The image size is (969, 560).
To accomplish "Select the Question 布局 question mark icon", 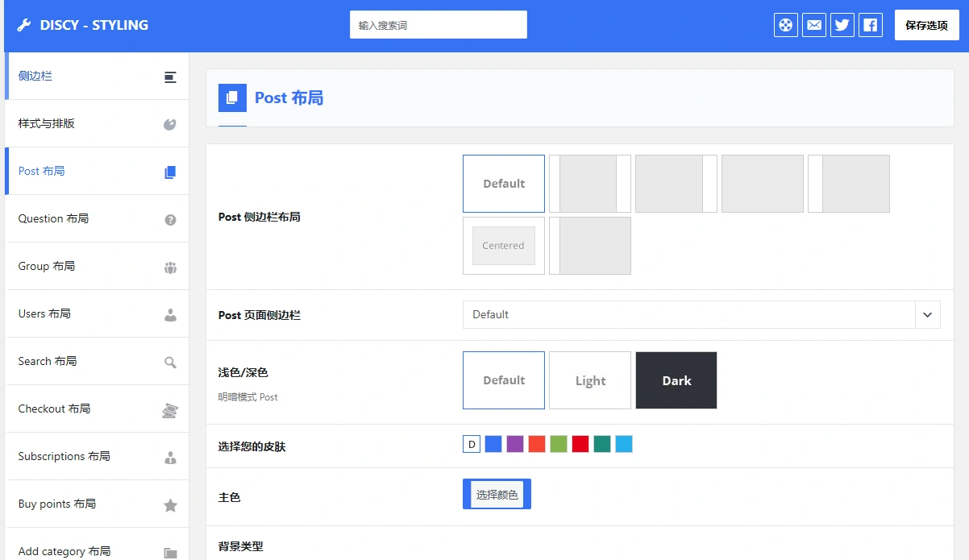I will coord(169,218).
